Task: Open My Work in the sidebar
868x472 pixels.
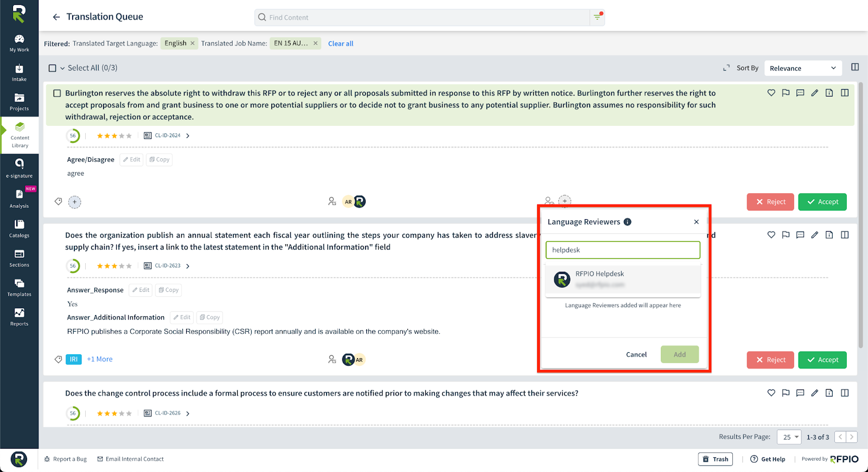Action: (x=20, y=43)
